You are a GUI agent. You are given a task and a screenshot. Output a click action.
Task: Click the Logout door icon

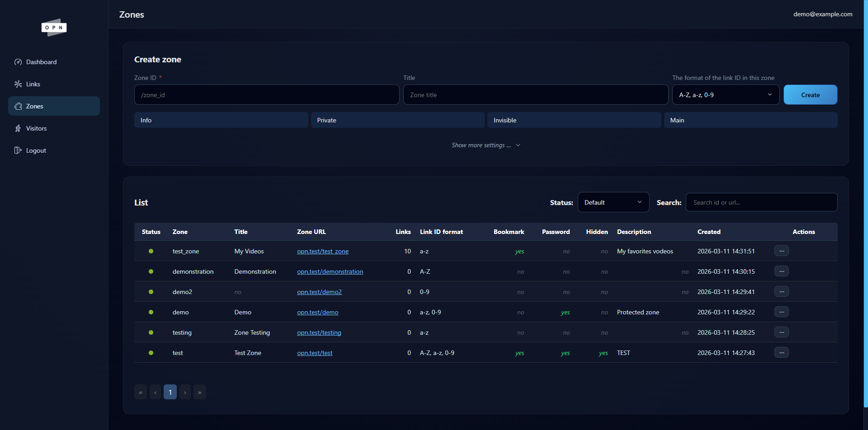coord(18,150)
